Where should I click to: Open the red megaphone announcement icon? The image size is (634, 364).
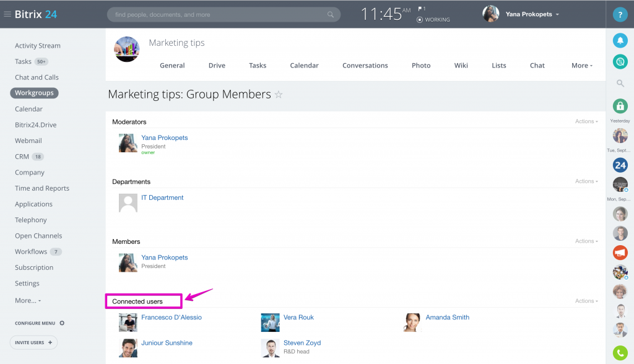pos(620,253)
